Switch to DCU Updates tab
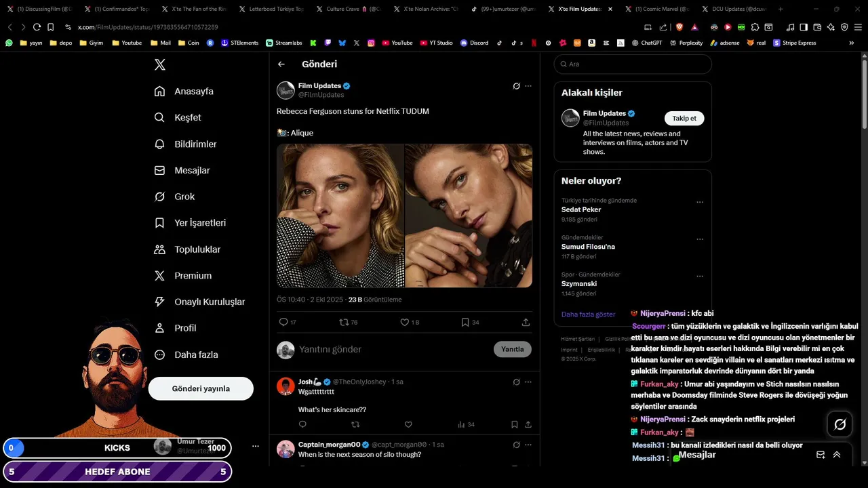The image size is (868, 488). point(733,9)
